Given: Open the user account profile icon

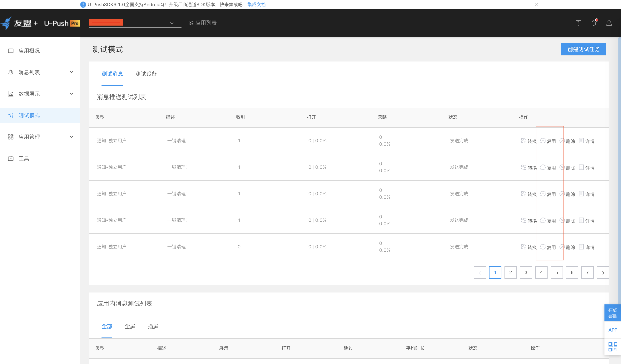Looking at the screenshot, I should pyautogui.click(x=609, y=23).
